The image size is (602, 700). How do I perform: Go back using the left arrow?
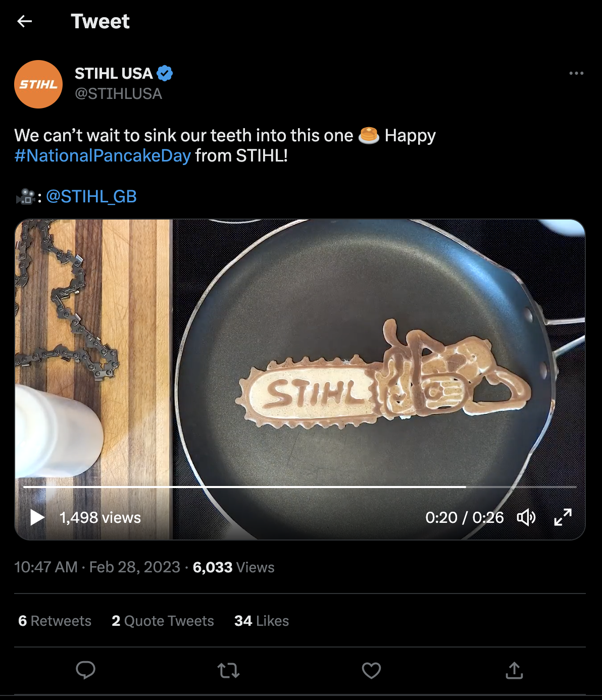(24, 21)
